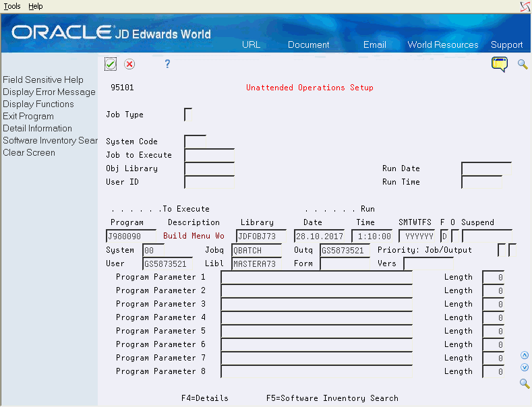The image size is (532, 407).
Task: Click the Libl field MASTERA73
Action: (256, 263)
